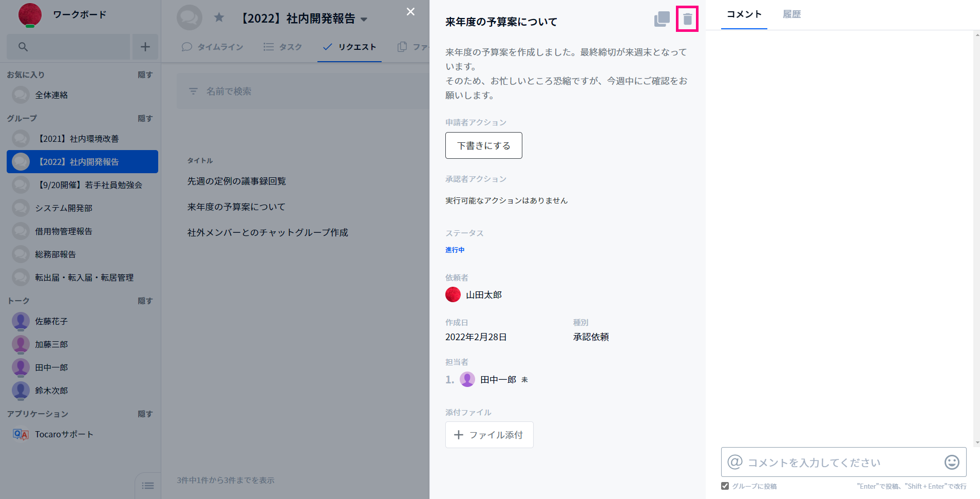
Task: Open the 総務部報告 group
Action: click(82, 254)
